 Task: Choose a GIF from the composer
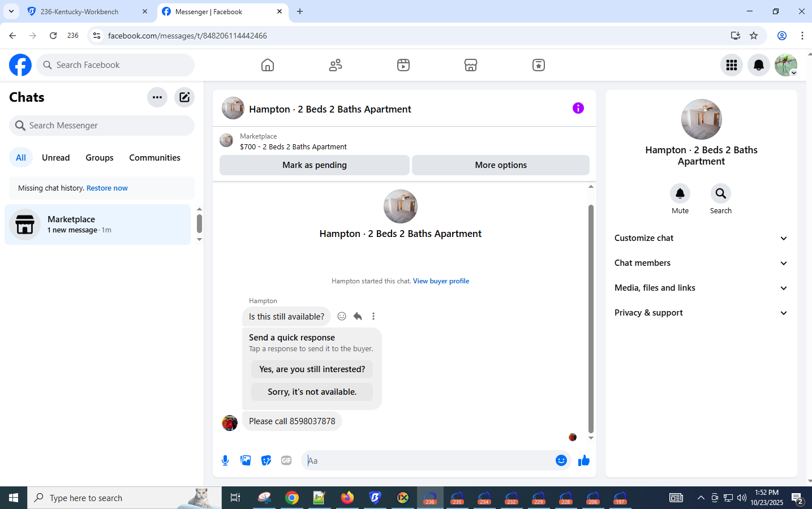pyautogui.click(x=286, y=460)
